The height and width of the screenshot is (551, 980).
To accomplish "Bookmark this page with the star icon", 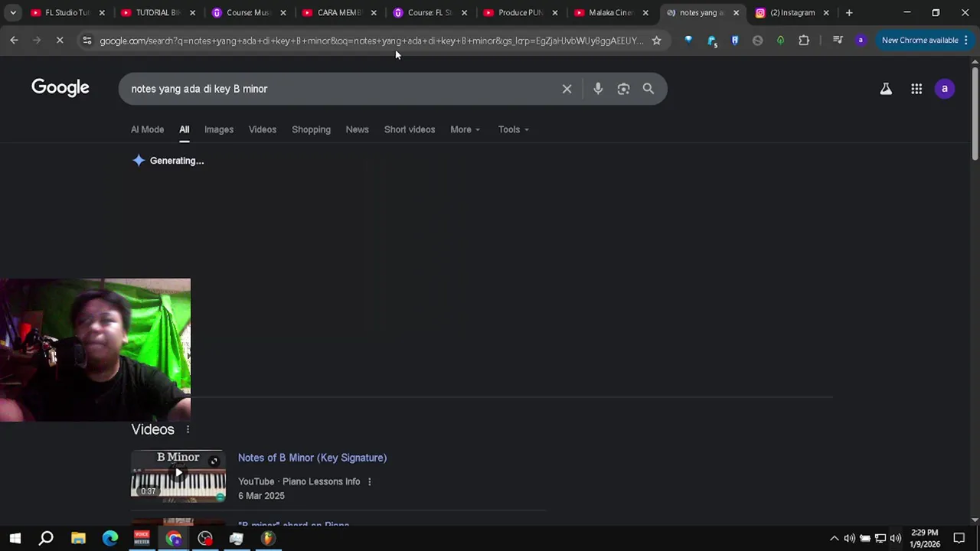I will (656, 41).
